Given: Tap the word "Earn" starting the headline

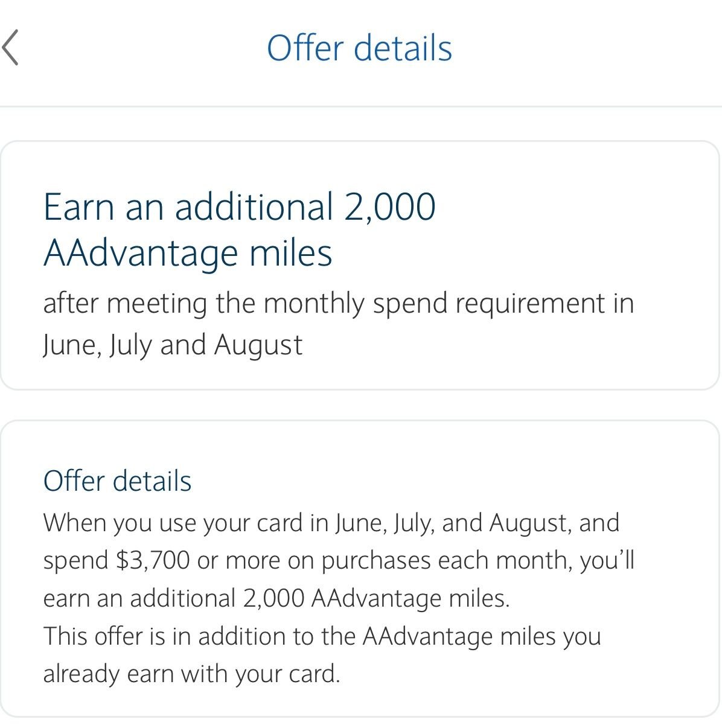Looking at the screenshot, I should pyautogui.click(x=78, y=207).
